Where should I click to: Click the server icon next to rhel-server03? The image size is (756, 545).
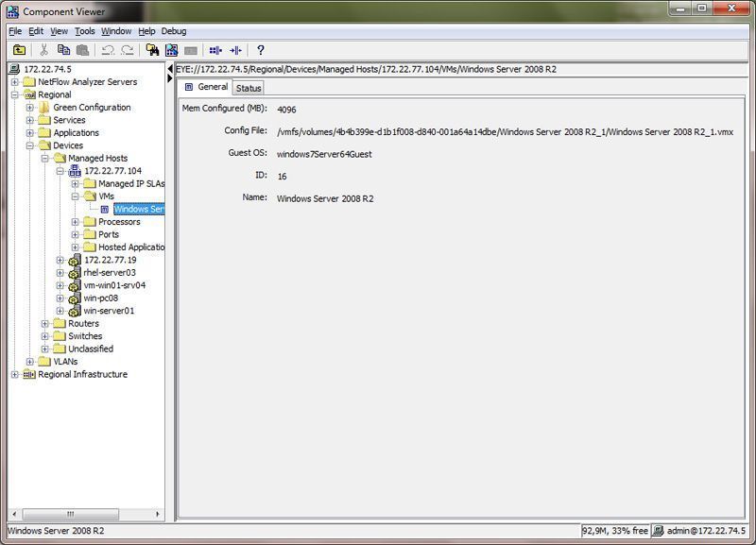[x=75, y=273]
